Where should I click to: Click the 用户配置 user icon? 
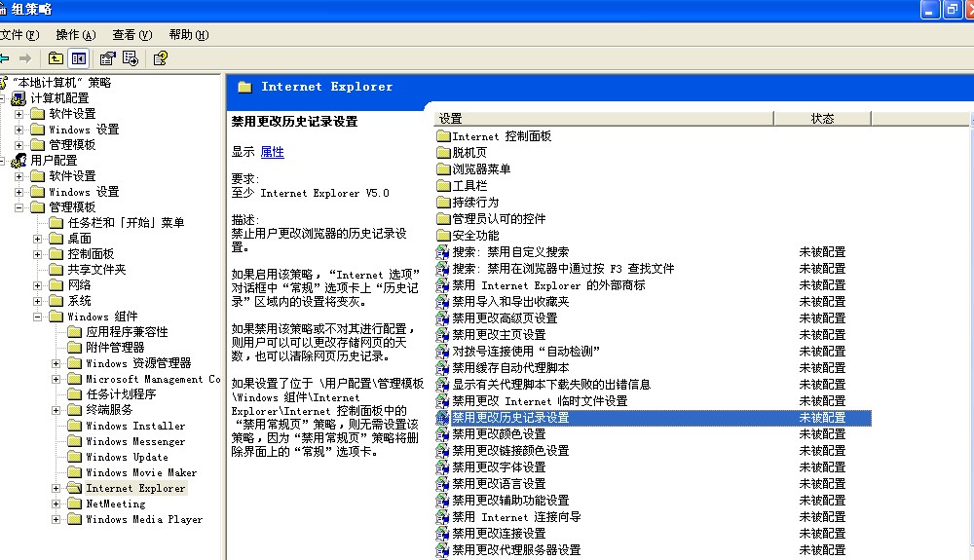pos(19,160)
